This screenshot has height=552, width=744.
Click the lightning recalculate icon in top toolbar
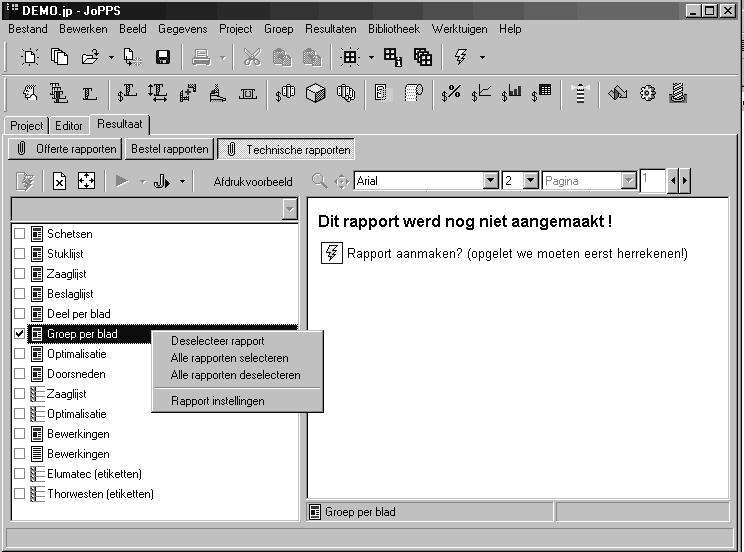tap(460, 57)
